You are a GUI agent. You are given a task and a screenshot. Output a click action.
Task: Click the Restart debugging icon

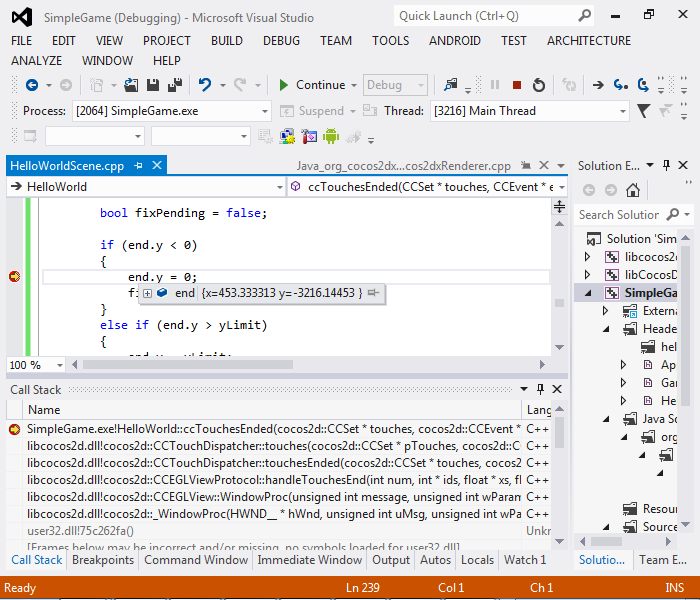[539, 85]
